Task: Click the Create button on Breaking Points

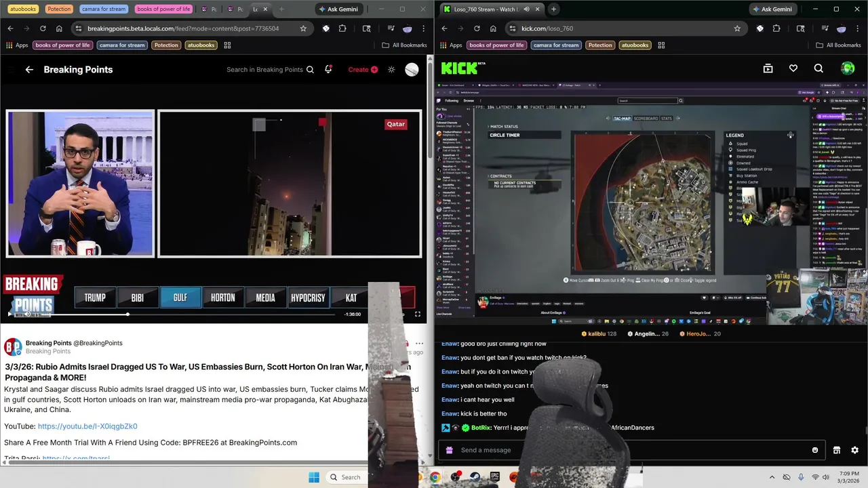Action: coord(363,70)
